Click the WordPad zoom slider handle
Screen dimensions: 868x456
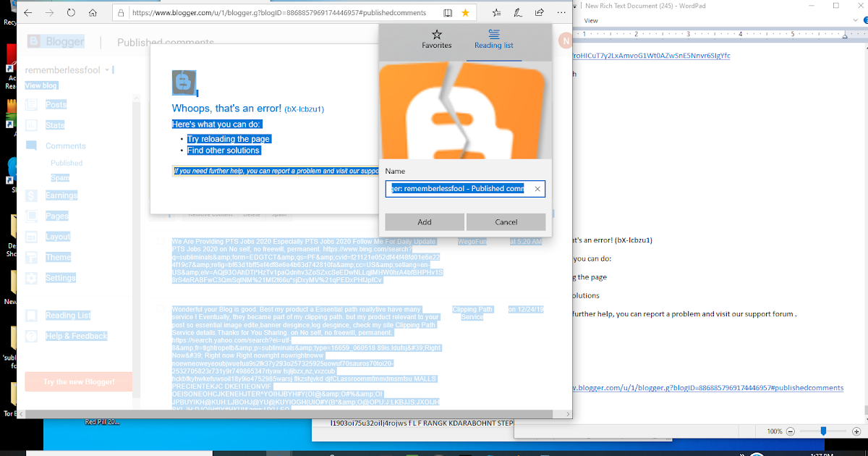pyautogui.click(x=823, y=431)
